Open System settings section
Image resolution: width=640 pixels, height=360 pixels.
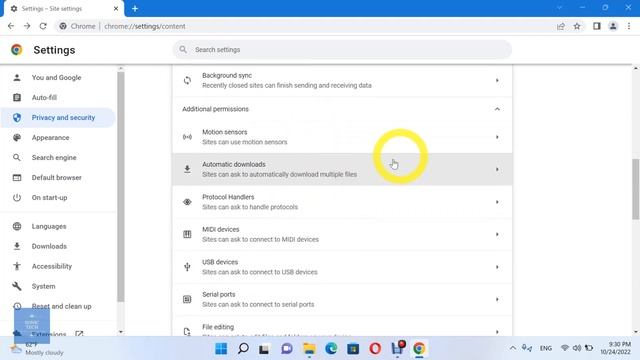point(58,286)
